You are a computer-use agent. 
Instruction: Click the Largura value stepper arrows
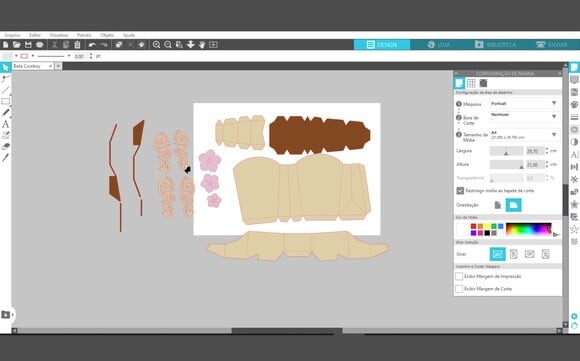(547, 151)
